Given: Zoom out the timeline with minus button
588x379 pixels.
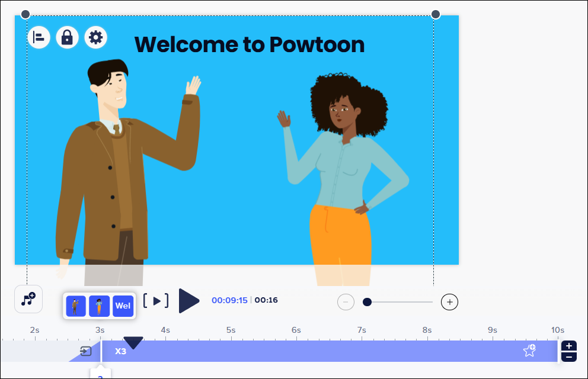Looking at the screenshot, I should pos(346,302).
